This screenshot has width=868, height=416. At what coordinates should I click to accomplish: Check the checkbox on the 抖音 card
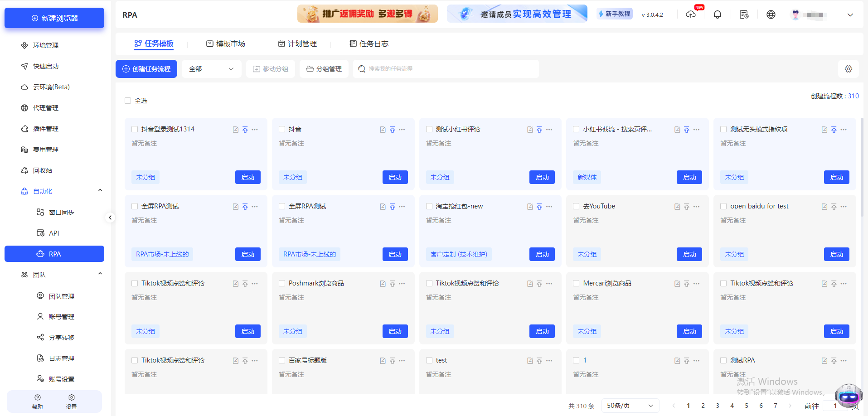click(x=281, y=129)
